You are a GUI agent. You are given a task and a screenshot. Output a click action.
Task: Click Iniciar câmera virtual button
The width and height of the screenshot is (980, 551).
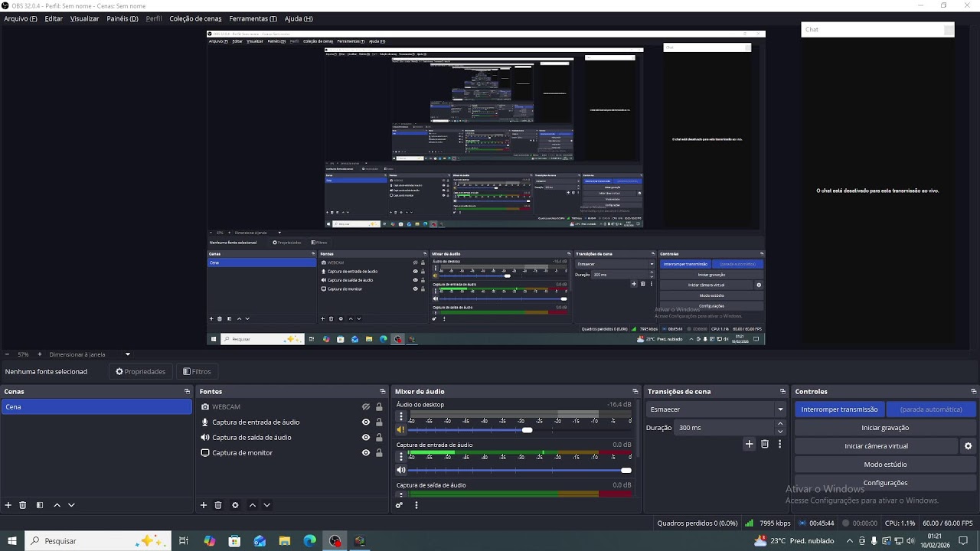click(x=877, y=446)
